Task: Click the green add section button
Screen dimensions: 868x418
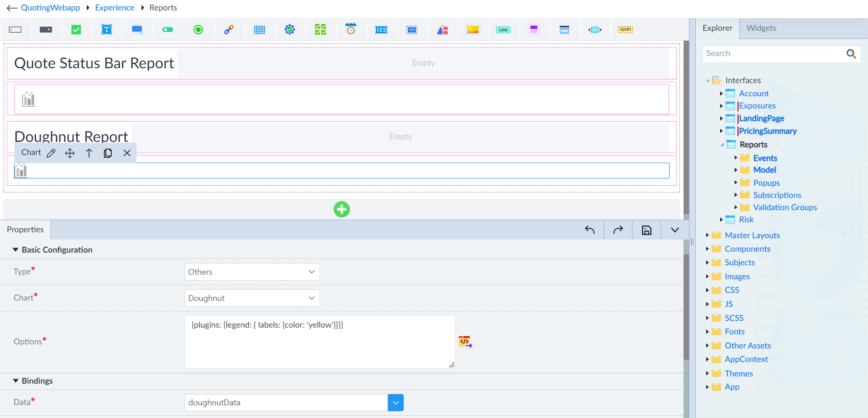Action: [x=342, y=209]
